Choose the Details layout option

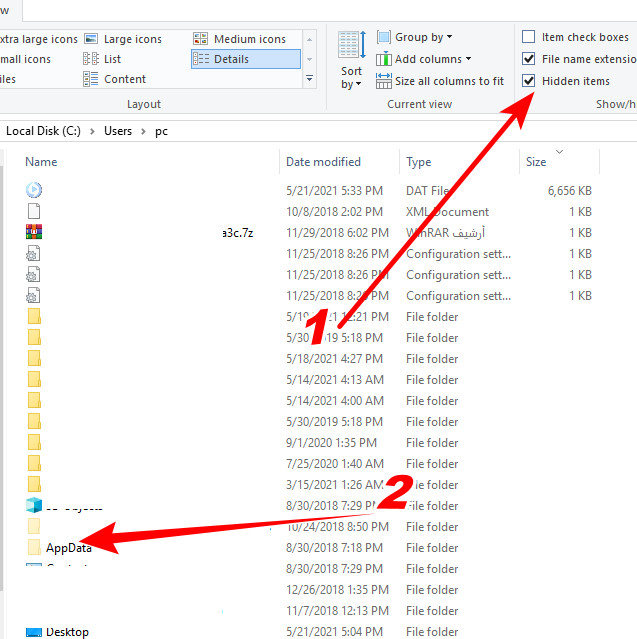click(x=246, y=59)
